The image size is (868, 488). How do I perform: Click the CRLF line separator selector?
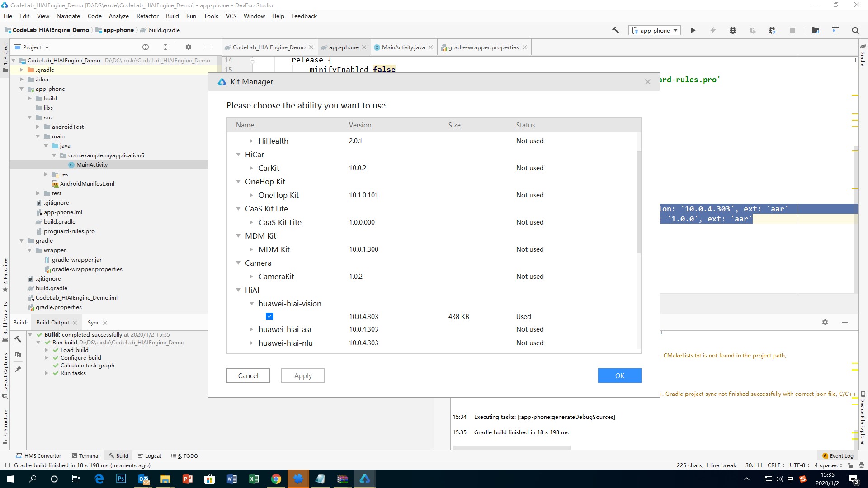point(776,465)
